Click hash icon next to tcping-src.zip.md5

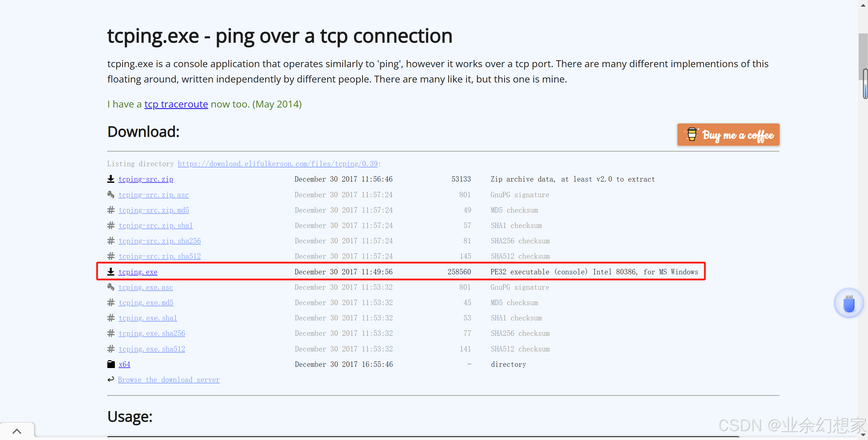pos(111,210)
